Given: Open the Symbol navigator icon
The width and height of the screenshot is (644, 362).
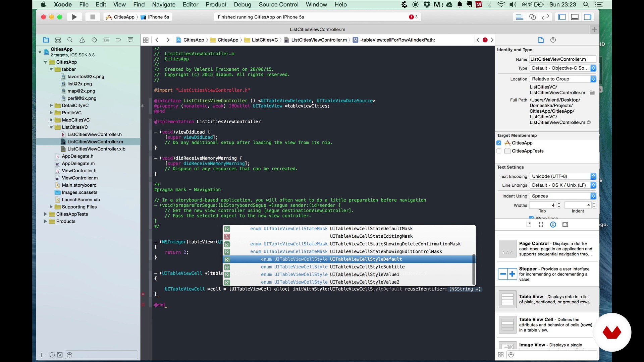Looking at the screenshot, I should pyautogui.click(x=58, y=40).
